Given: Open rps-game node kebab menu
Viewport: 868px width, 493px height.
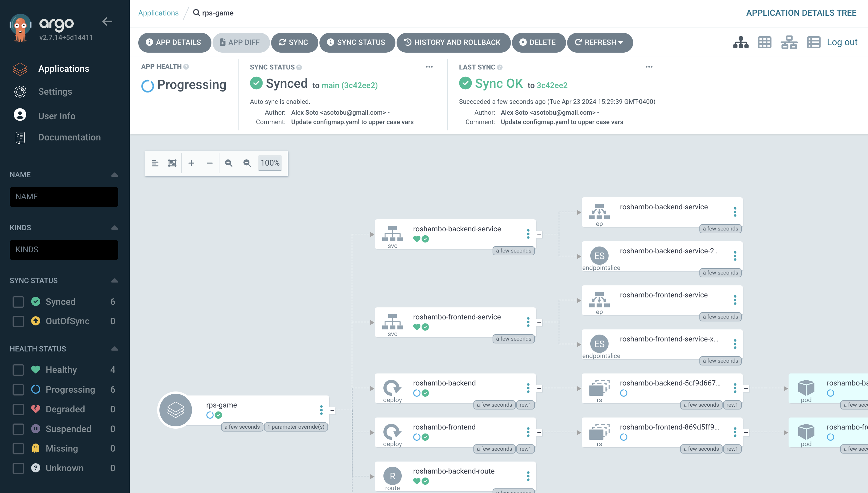Looking at the screenshot, I should pyautogui.click(x=321, y=410).
